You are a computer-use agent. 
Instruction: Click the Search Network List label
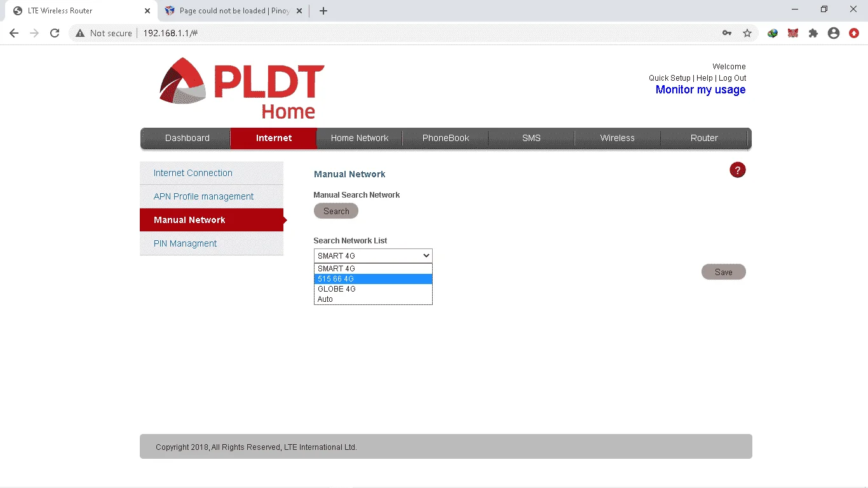tap(350, 241)
